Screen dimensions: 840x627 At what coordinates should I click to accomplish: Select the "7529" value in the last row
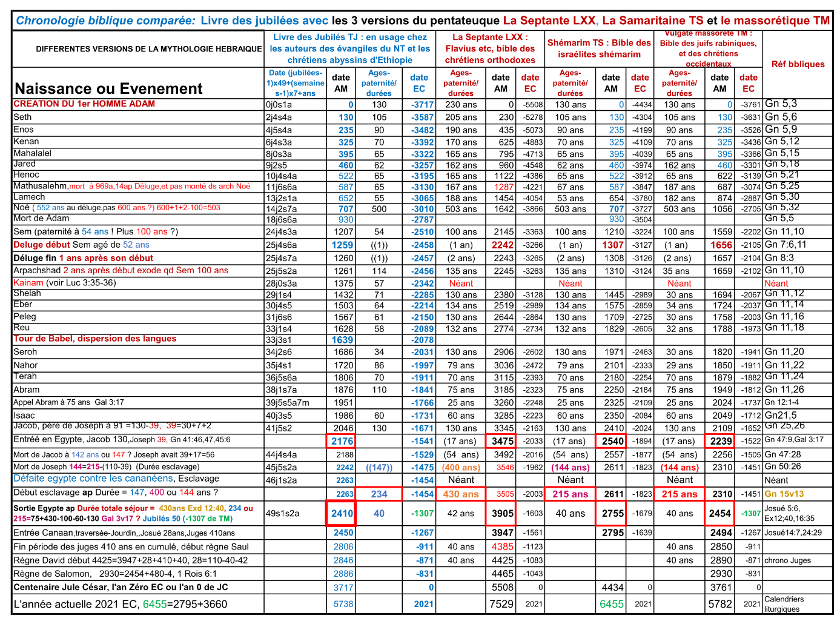tap(501, 604)
